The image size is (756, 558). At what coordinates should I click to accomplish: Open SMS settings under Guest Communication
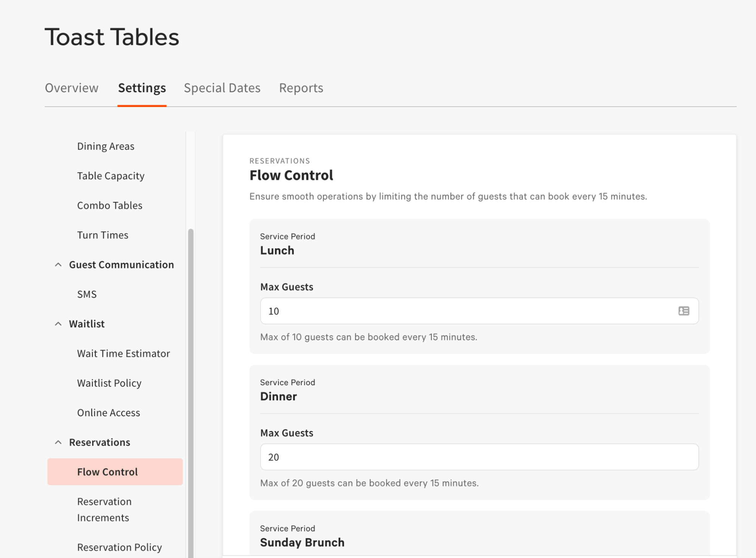pyautogui.click(x=87, y=294)
